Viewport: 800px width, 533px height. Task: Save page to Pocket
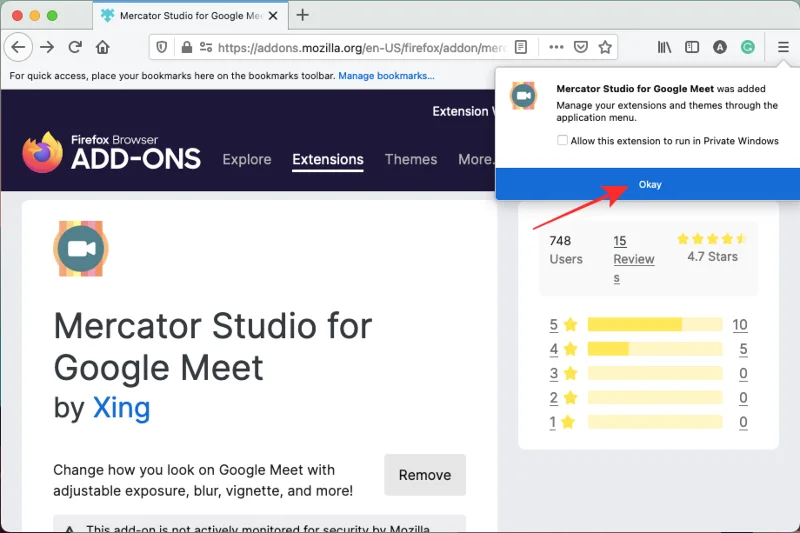[x=581, y=47]
